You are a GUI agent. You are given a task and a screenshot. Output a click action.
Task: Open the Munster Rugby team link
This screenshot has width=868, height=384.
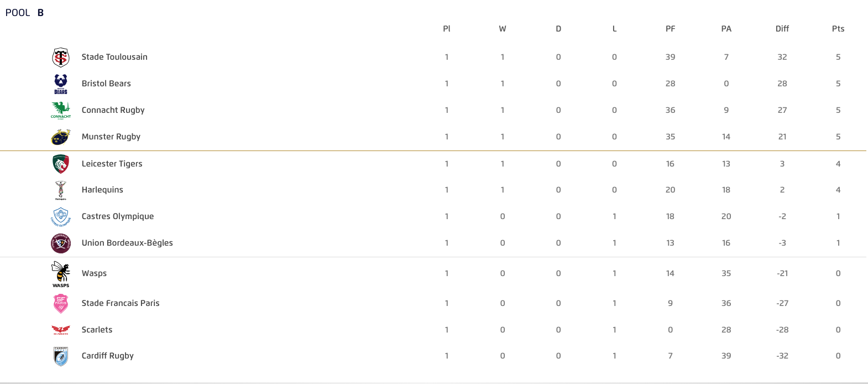click(111, 137)
